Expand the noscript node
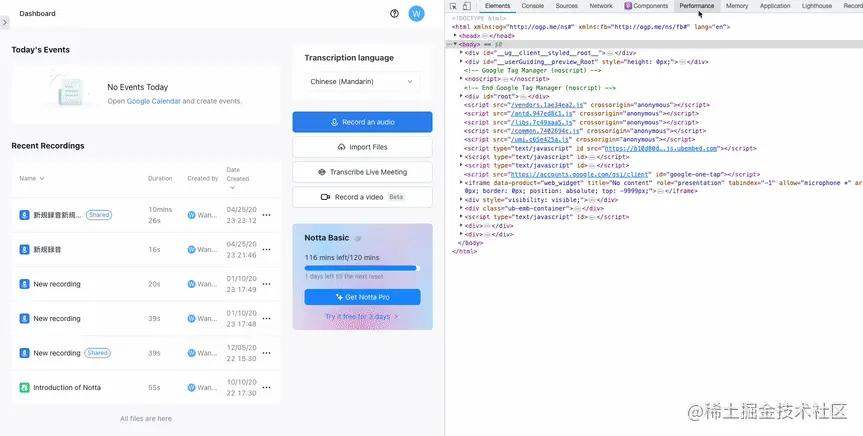 point(461,79)
